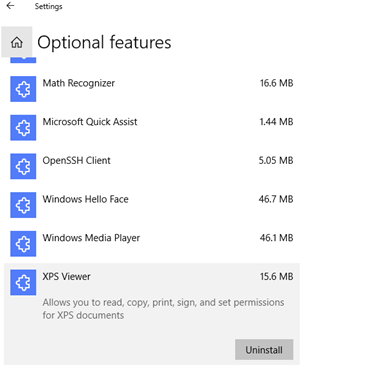Go back with the arrow icon
367x365 pixels.
pyautogui.click(x=10, y=6)
